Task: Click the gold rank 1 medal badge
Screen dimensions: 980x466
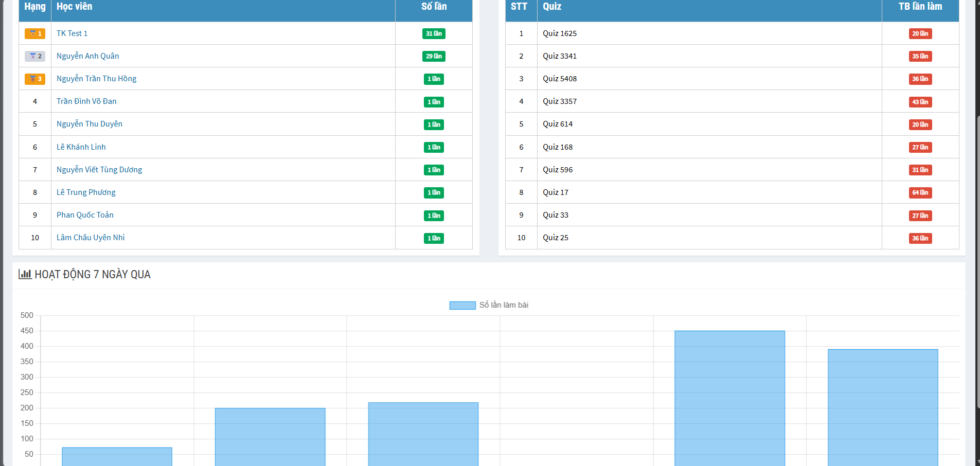Action: [35, 34]
